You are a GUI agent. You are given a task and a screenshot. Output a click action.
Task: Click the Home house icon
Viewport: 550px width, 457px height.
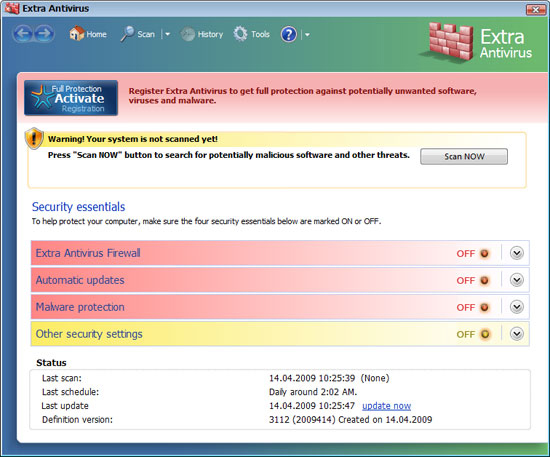76,34
